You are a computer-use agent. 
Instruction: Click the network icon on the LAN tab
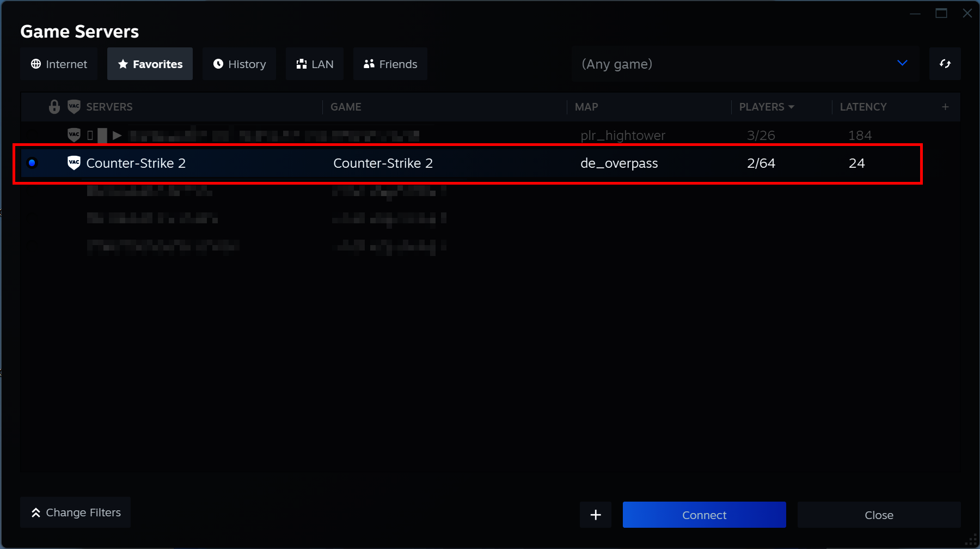pos(302,64)
